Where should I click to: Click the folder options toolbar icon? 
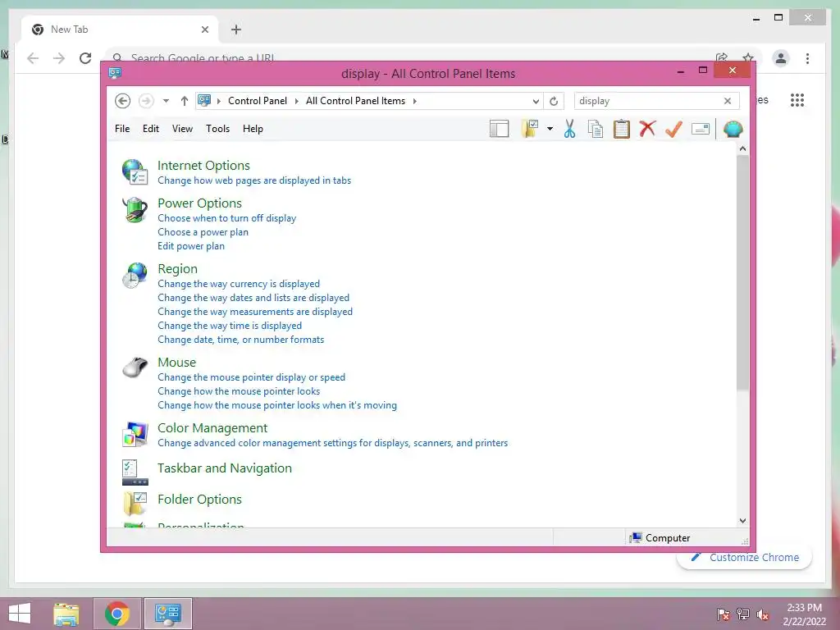(530, 129)
